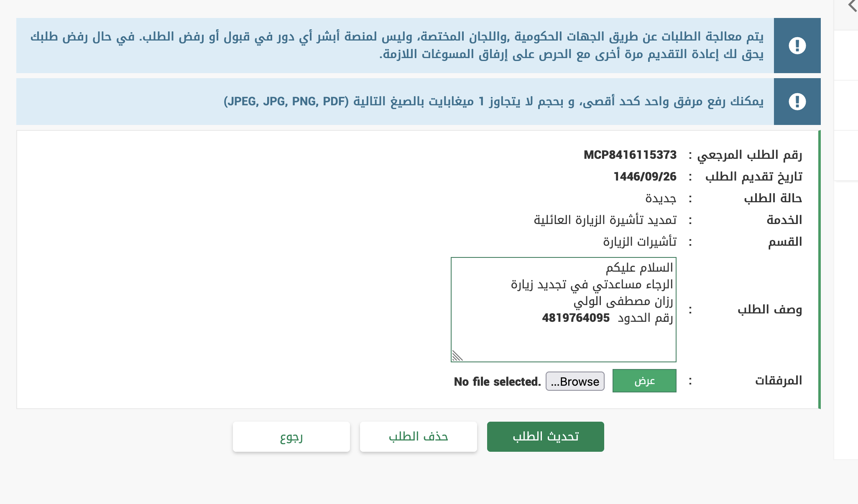The image size is (858, 504).
Task: Click the submission date 1446/09/26
Action: 644,177
